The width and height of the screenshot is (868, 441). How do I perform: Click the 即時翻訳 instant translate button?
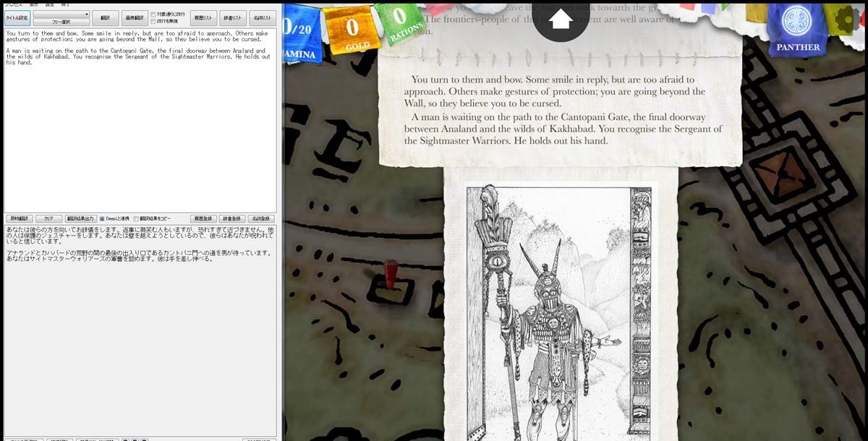click(x=19, y=218)
